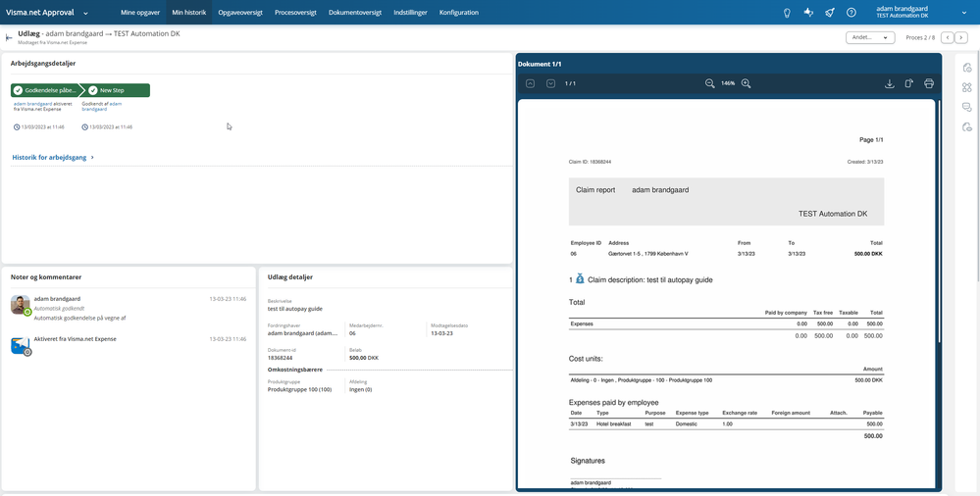Go back using the left arrow icon
The height and width of the screenshot is (496, 980).
click(9, 37)
